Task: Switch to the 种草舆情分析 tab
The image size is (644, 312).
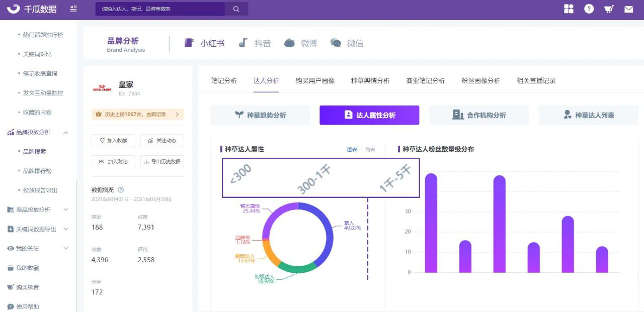Action: [x=370, y=80]
